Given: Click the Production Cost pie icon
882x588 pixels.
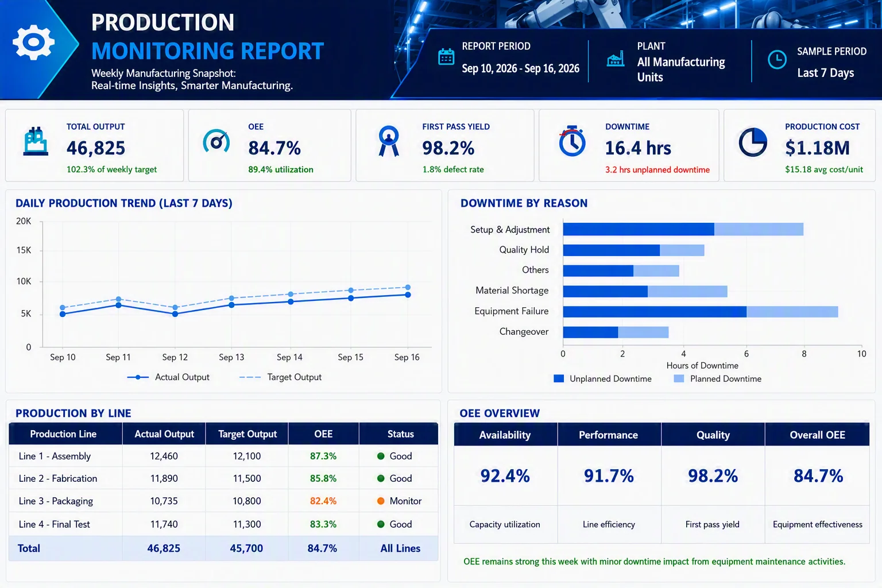Looking at the screenshot, I should (753, 142).
